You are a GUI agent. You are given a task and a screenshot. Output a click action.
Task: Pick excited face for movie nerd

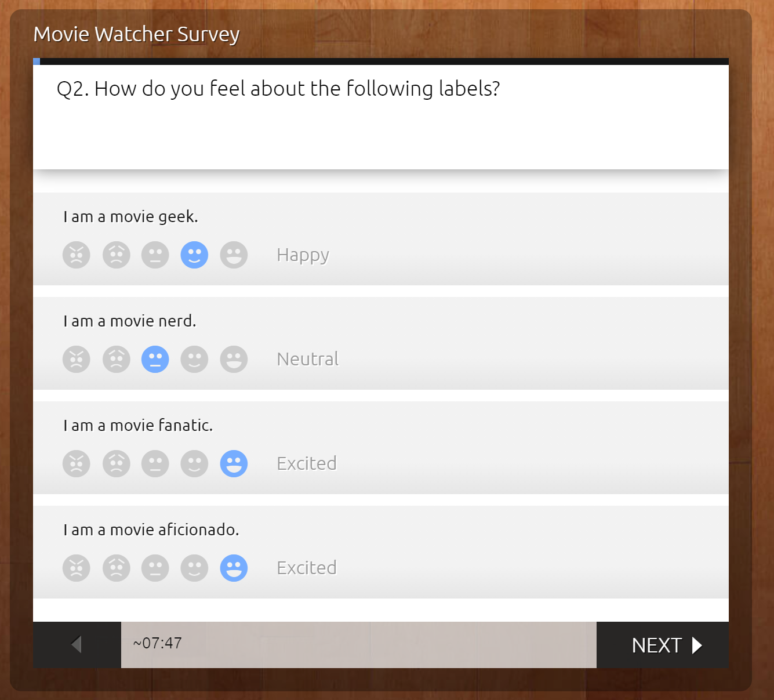click(x=234, y=360)
